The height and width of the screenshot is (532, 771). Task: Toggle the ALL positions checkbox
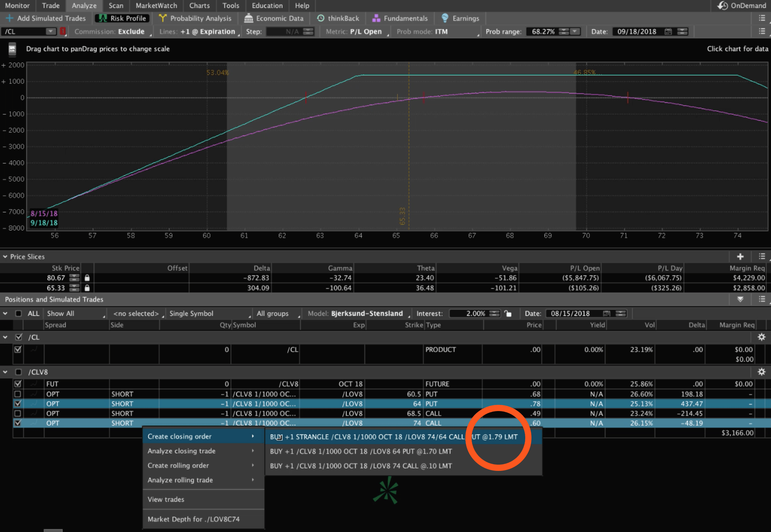click(x=18, y=313)
